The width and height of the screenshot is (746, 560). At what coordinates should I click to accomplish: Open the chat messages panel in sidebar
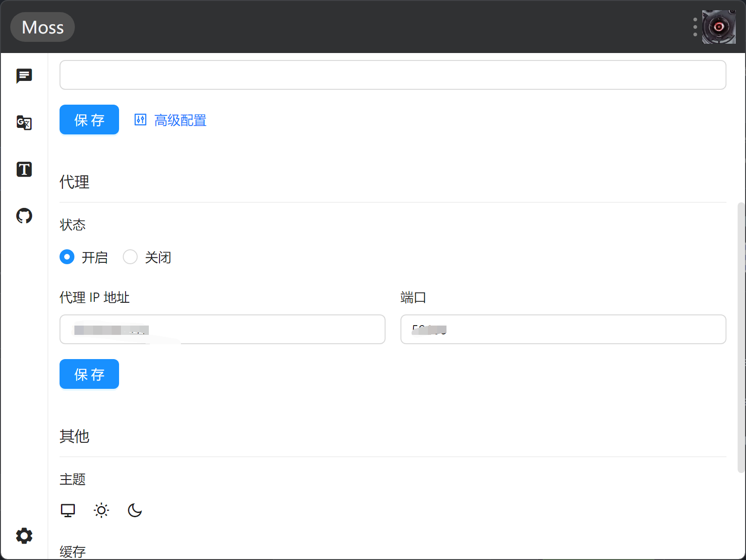pyautogui.click(x=24, y=76)
